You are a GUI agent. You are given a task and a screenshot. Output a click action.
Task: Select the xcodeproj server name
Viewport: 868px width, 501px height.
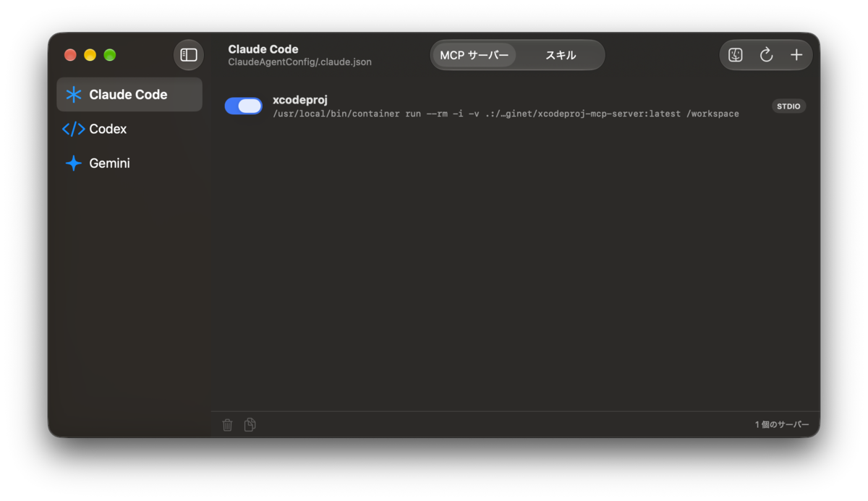pyautogui.click(x=300, y=99)
